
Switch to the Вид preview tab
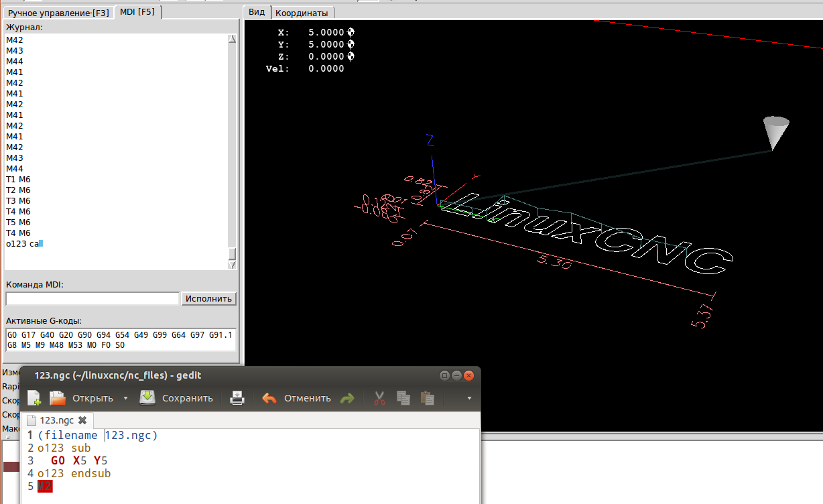pyautogui.click(x=257, y=12)
